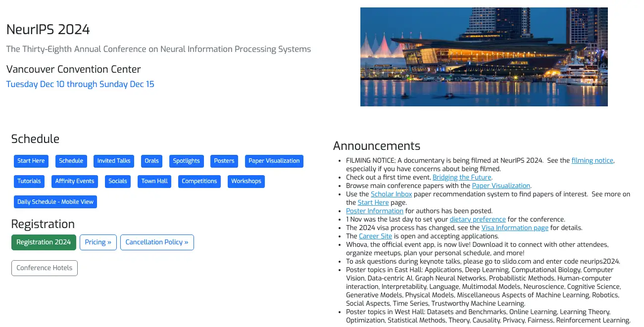
Task: Open the Scholar Inbox link
Action: point(392,194)
